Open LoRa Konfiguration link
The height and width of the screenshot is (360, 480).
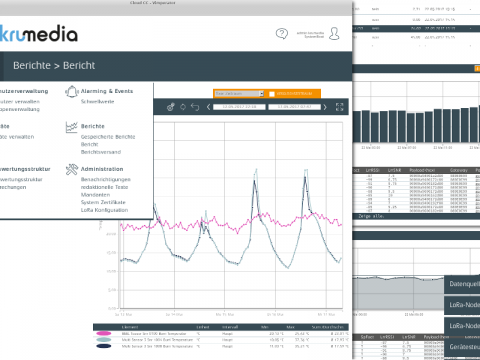(104, 210)
